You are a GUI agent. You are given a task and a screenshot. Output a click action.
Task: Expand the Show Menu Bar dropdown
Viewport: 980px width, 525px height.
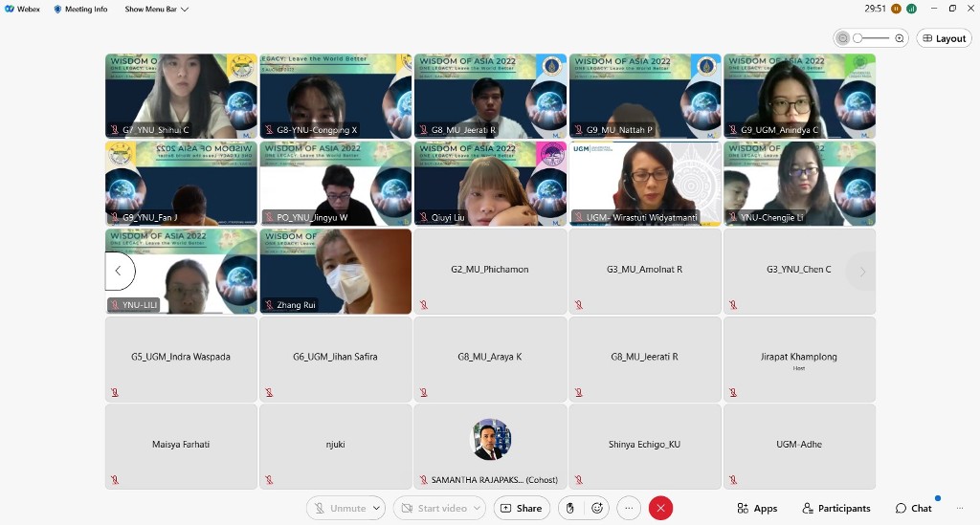(157, 9)
